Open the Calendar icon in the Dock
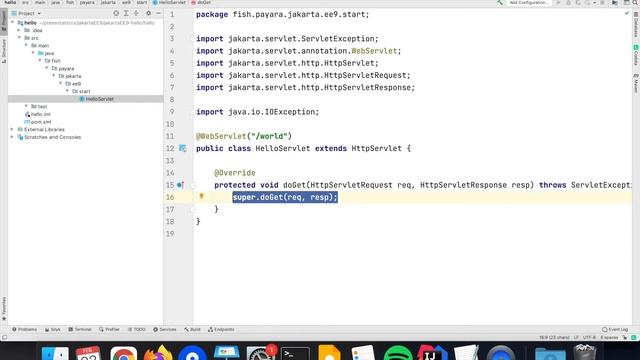The width and height of the screenshot is (640, 360). [88, 353]
